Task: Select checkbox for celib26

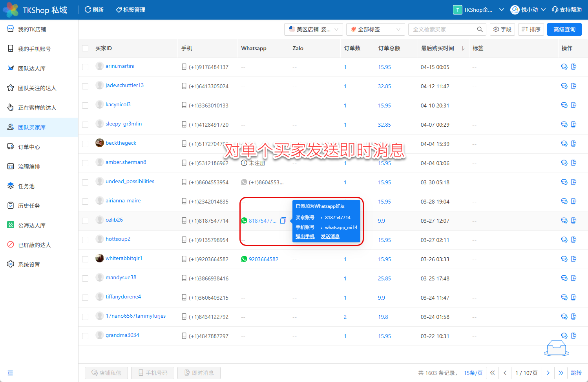Action: click(85, 221)
